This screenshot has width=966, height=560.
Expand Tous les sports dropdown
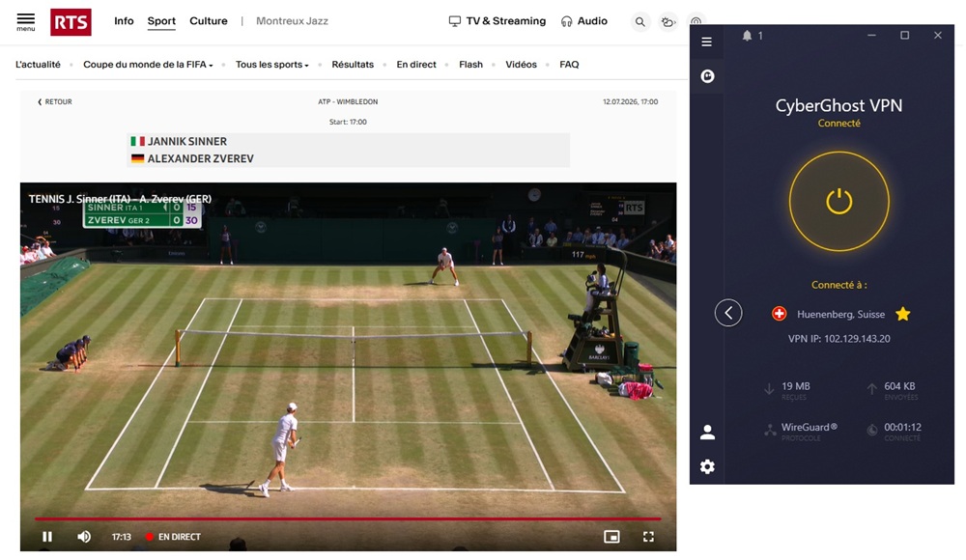[271, 64]
